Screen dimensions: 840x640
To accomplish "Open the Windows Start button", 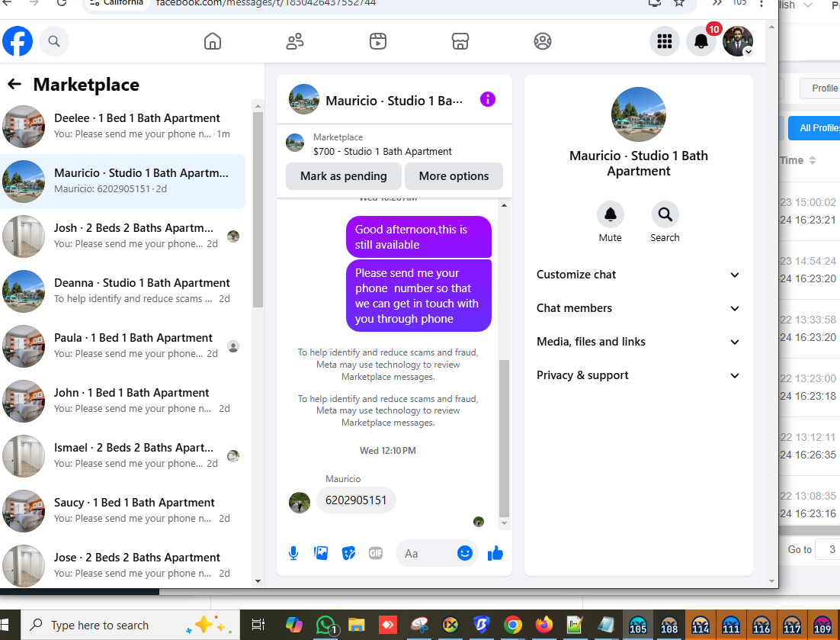I will tap(5, 625).
